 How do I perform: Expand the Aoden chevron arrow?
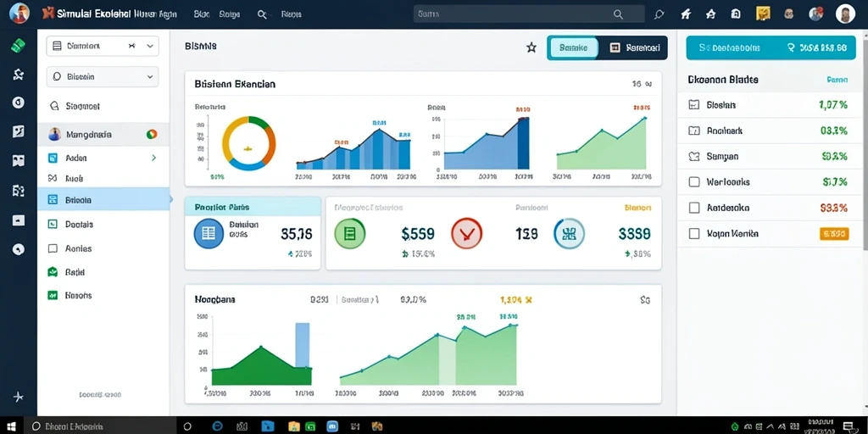click(x=154, y=158)
